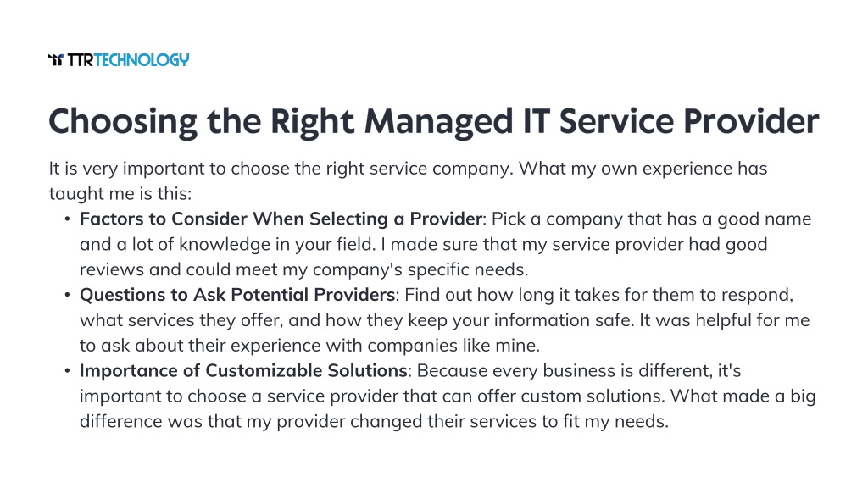Select the word Provider ending the title
The width and height of the screenshot is (868, 488).
tap(751, 121)
